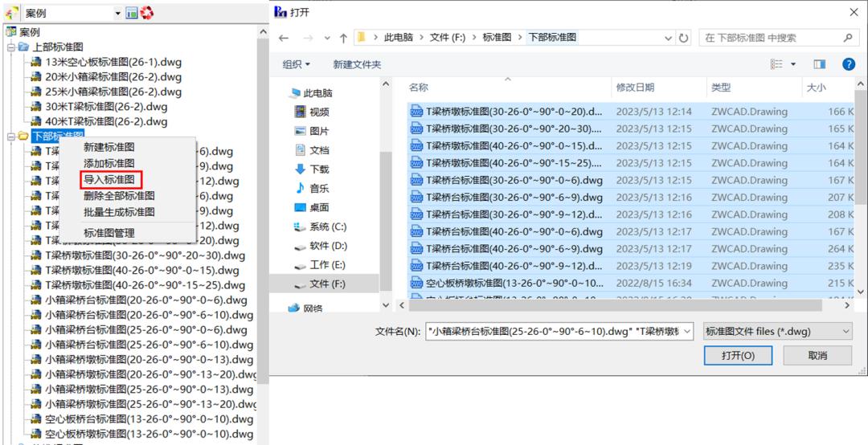Collapse the 上部标准图 tree node
This screenshot has width=868, height=445.
tap(10, 47)
